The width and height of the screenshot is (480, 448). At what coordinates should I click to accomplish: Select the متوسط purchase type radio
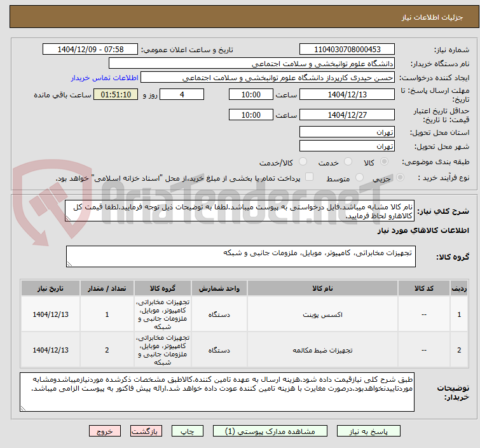359,178
